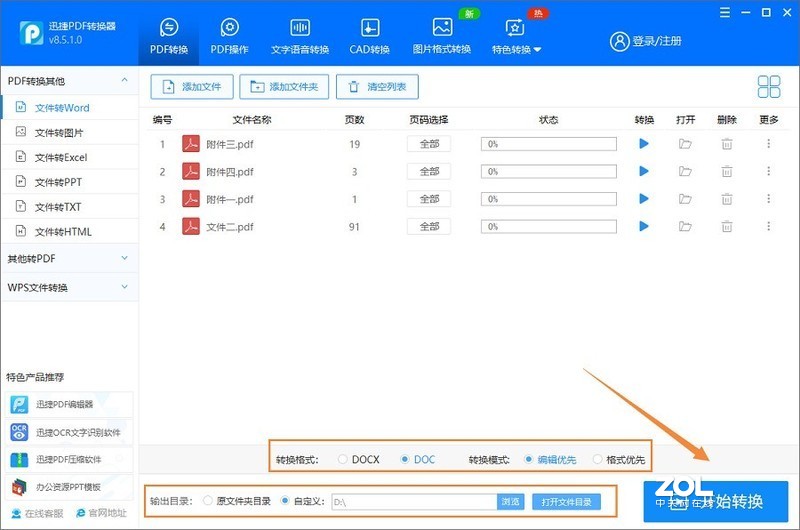Screen dimensions: 800x530
Task: Expand the WPS文件转换 section
Action: (x=124, y=287)
